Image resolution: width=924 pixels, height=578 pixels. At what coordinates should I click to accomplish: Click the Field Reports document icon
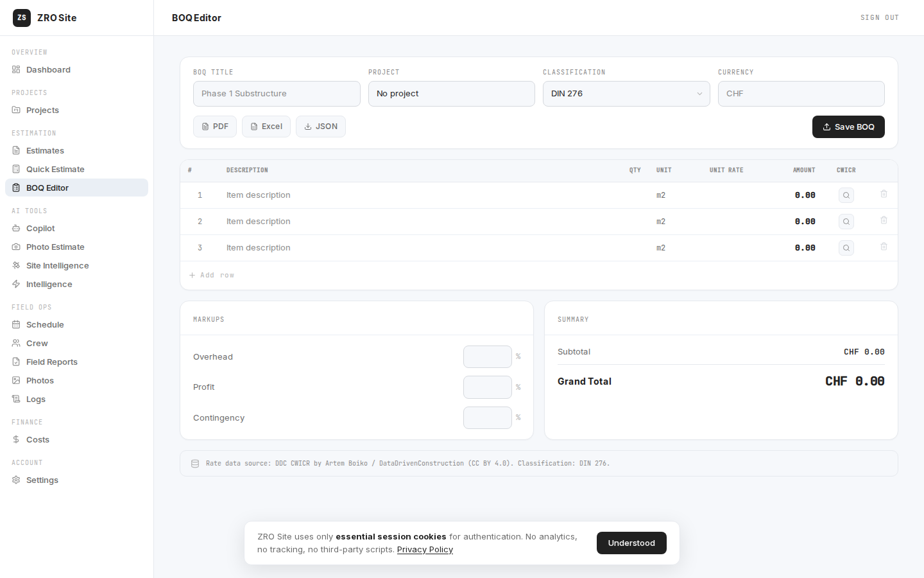pyautogui.click(x=16, y=362)
